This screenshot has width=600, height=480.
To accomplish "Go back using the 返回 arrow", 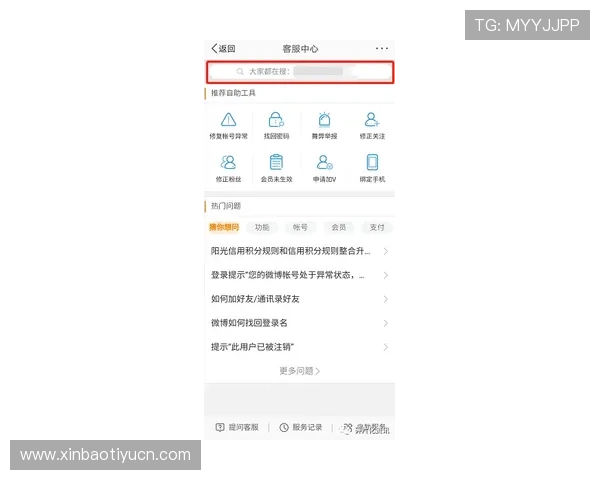I will pyautogui.click(x=223, y=49).
